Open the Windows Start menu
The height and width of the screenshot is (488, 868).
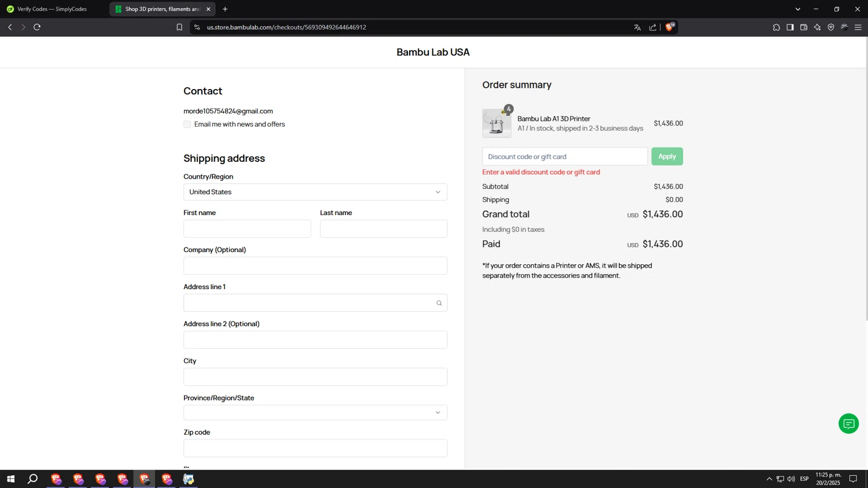[x=10, y=479]
